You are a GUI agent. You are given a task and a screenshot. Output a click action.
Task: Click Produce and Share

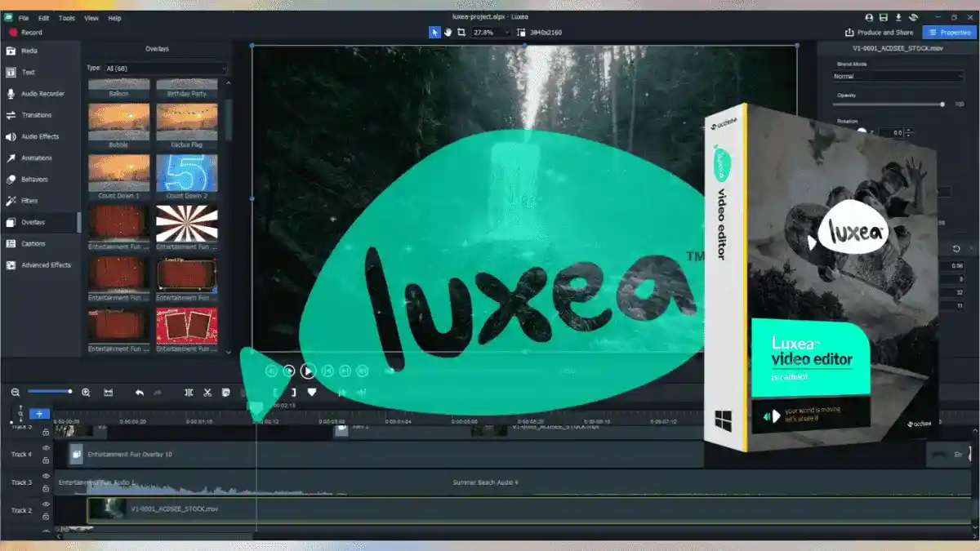pos(879,33)
